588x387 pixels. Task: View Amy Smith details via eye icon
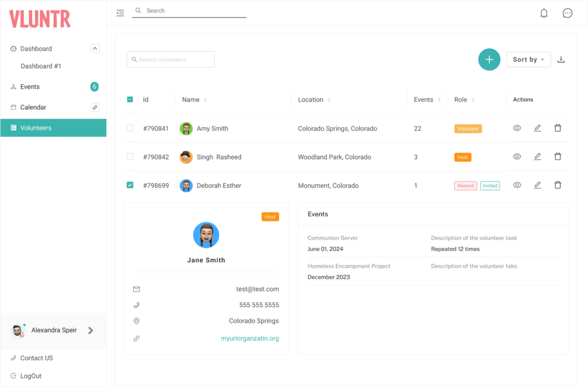517,128
